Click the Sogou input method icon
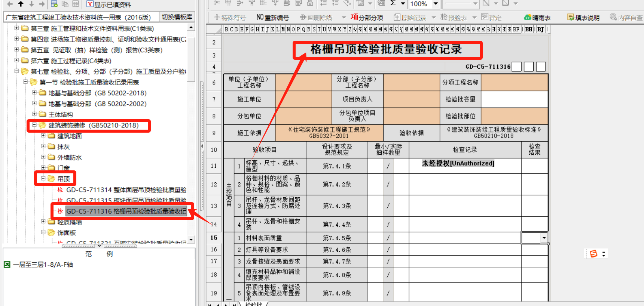This screenshot has height=306, width=644. coord(593,254)
